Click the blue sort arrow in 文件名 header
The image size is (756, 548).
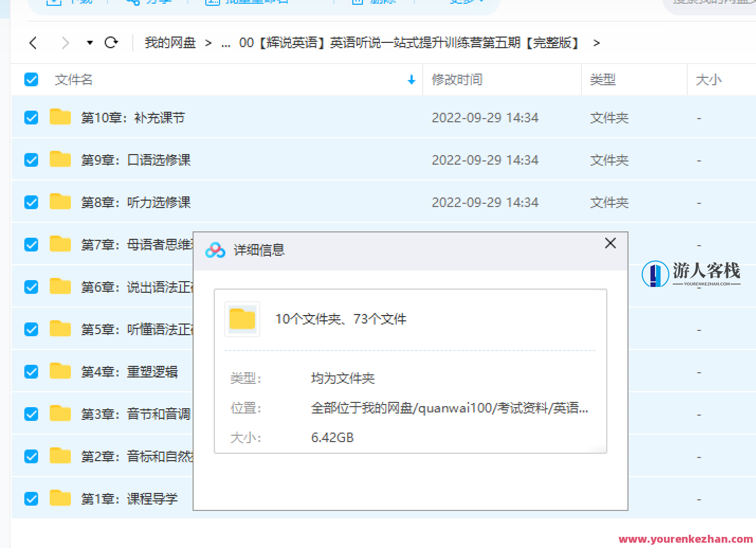coord(411,80)
